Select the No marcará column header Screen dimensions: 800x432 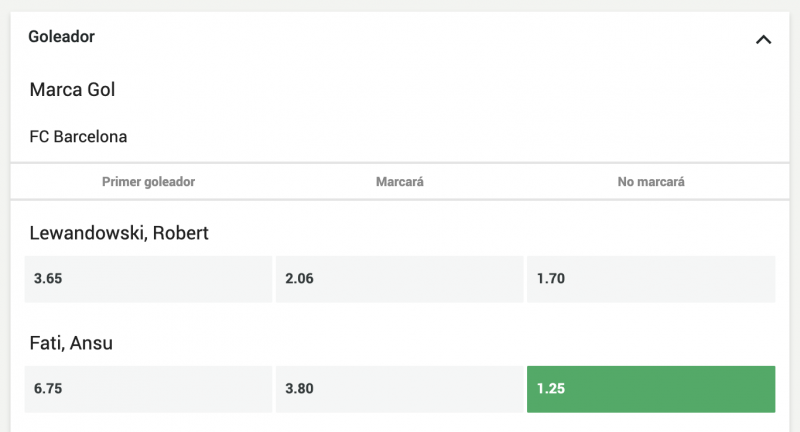[x=651, y=182]
